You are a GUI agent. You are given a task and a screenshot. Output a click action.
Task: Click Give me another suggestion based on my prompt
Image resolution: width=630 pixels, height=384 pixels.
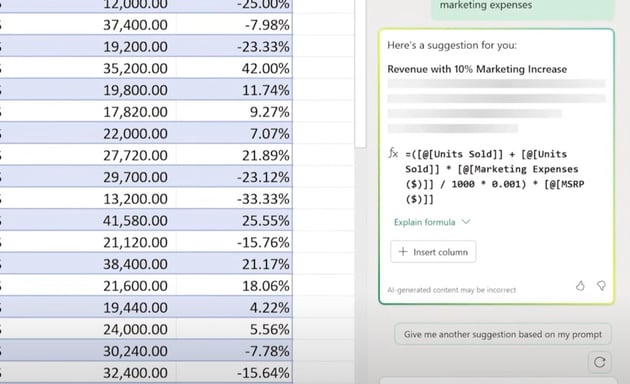coord(503,334)
